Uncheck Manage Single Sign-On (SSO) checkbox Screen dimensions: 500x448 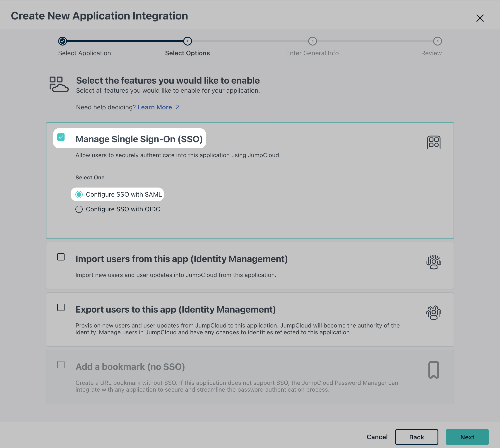tap(61, 137)
